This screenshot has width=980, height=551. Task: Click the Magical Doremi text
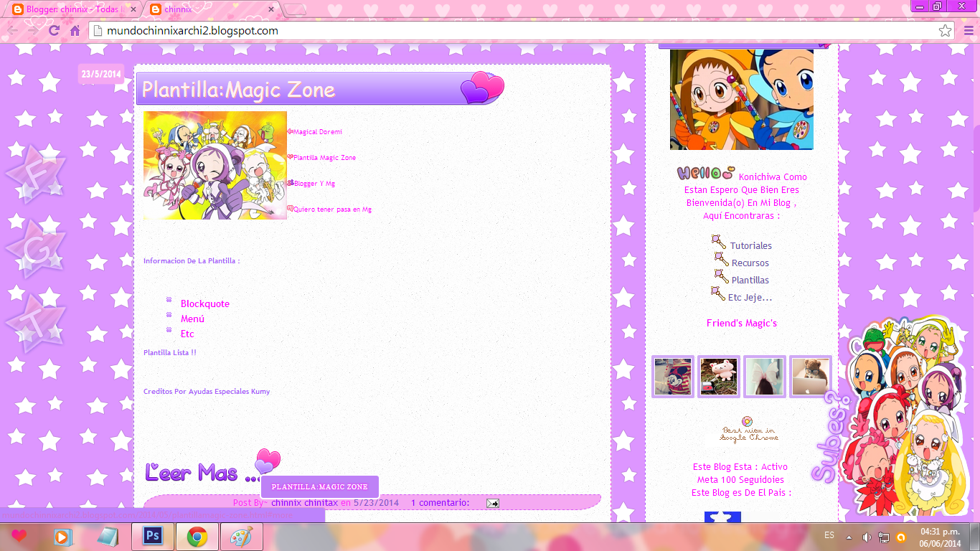317,132
